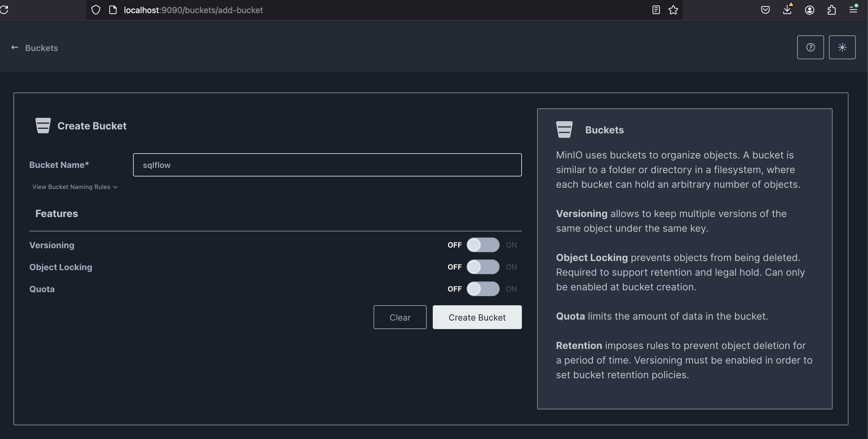This screenshot has height=439, width=868.
Task: Expand the View Bucket Naming Rules
Action: click(x=75, y=187)
